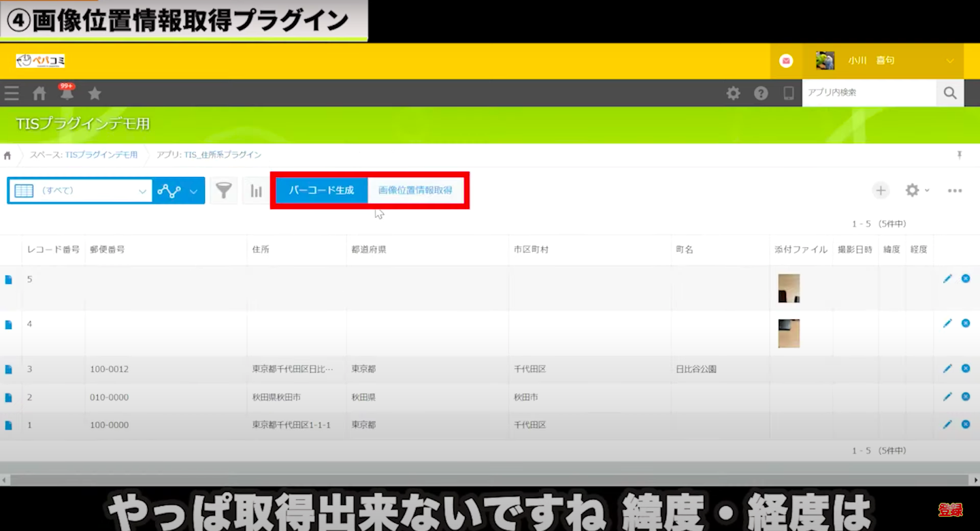This screenshot has width=980, height=531.
Task: Click the 秋田県秋田市 address cell
Action: point(276,397)
